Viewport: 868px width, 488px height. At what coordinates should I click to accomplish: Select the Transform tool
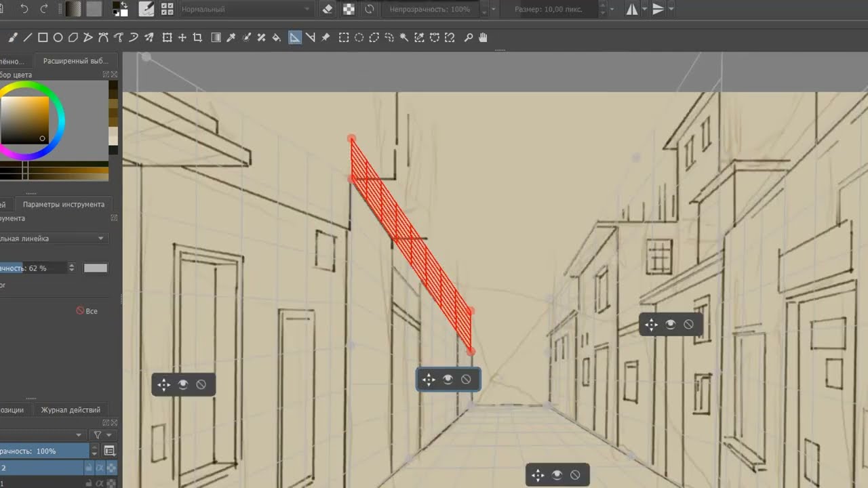167,38
